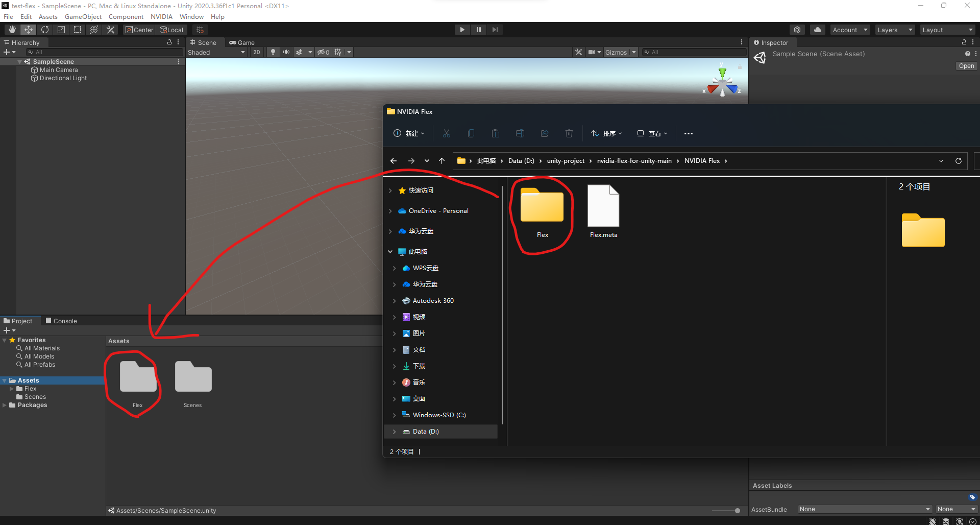980x525 pixels.
Task: Select the Rect transform tool
Action: (78, 30)
